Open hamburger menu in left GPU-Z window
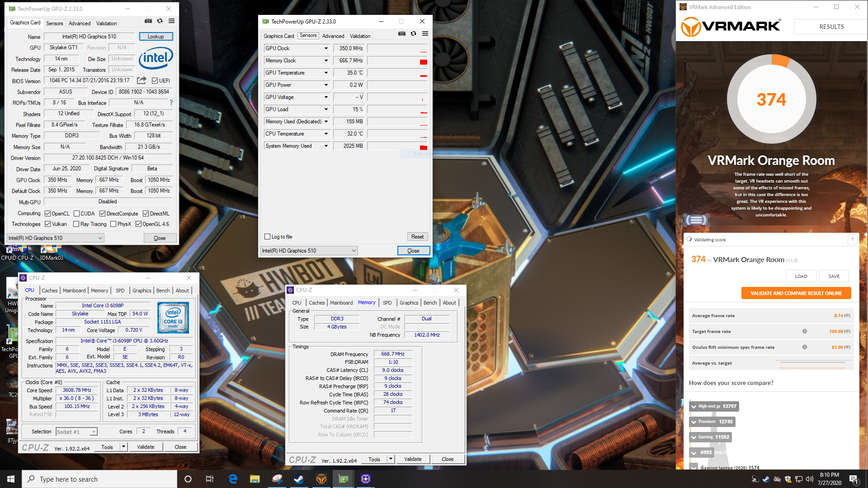The width and height of the screenshot is (868, 488). [172, 21]
